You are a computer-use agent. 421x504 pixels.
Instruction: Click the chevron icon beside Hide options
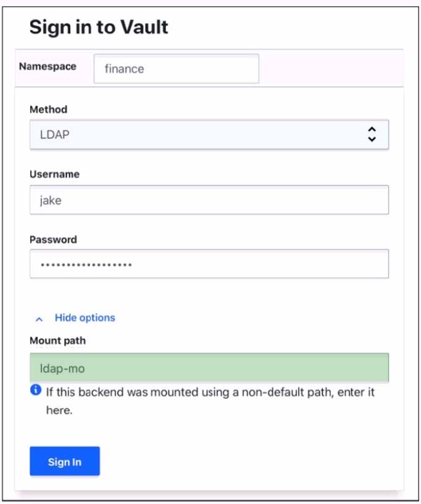39,319
